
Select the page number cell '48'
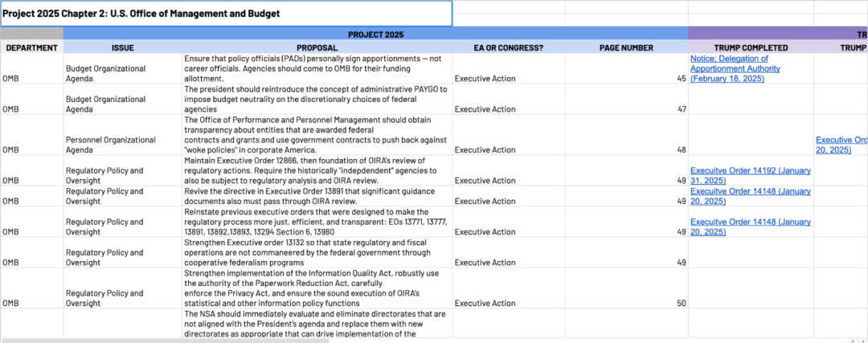coord(626,135)
